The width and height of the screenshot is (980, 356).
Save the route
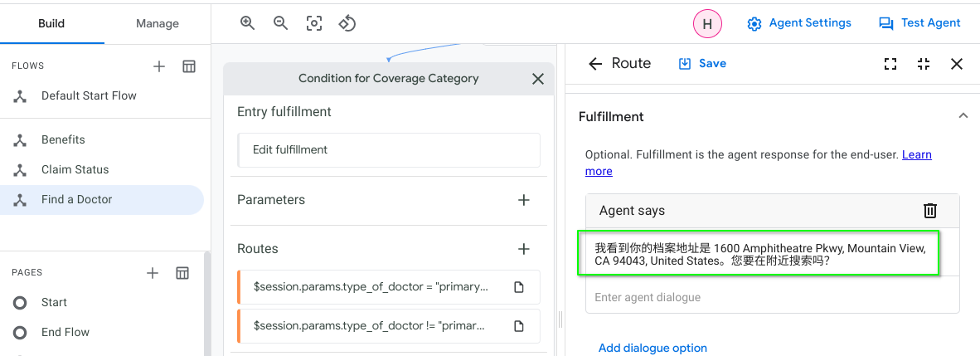702,64
